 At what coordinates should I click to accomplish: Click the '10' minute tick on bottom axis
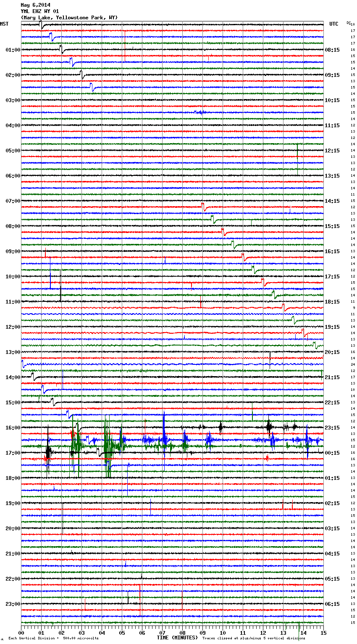tap(223, 633)
